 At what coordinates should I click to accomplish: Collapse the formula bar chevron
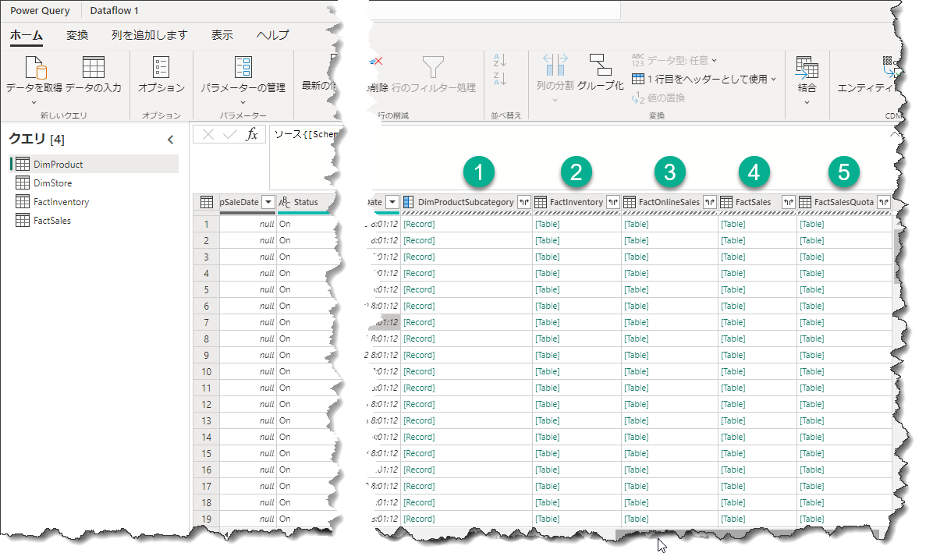click(x=896, y=135)
